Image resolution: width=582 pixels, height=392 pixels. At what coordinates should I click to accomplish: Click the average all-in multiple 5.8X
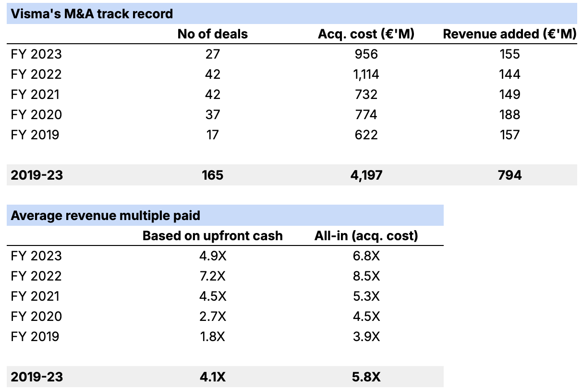(366, 377)
